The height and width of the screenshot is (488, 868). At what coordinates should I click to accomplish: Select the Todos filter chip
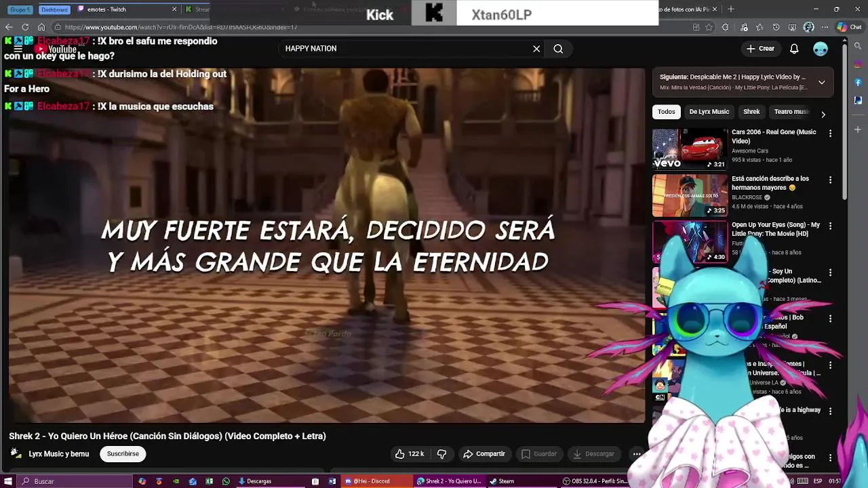pyautogui.click(x=667, y=112)
